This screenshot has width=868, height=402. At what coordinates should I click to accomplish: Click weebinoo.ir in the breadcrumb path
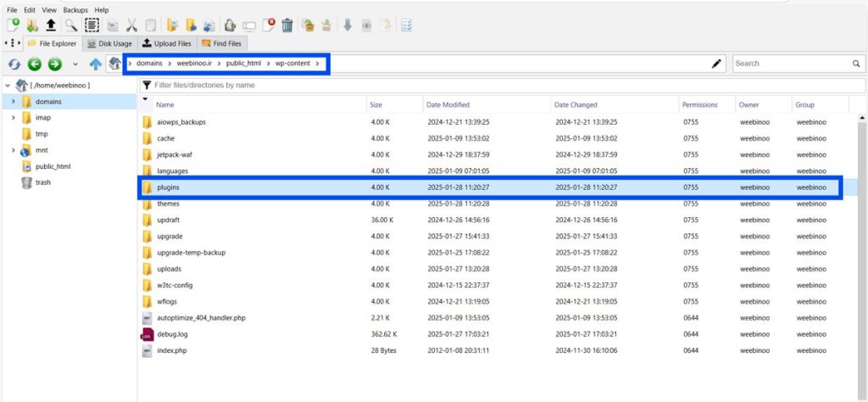(196, 64)
